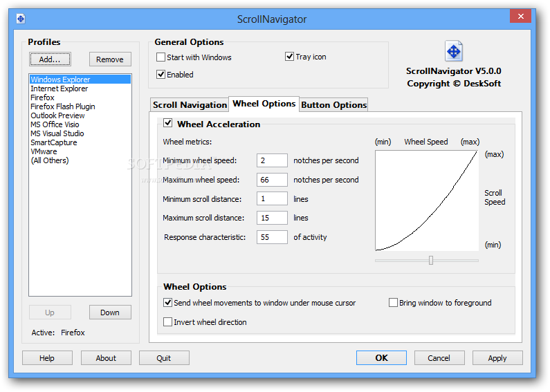This screenshot has width=550, height=392.
Task: Confirm settings with OK
Action: pos(381,358)
